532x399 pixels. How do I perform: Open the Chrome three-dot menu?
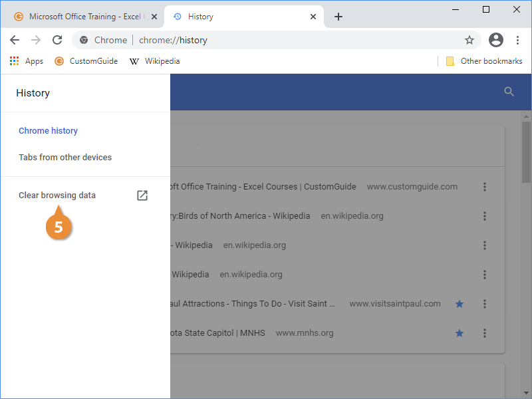(517, 40)
